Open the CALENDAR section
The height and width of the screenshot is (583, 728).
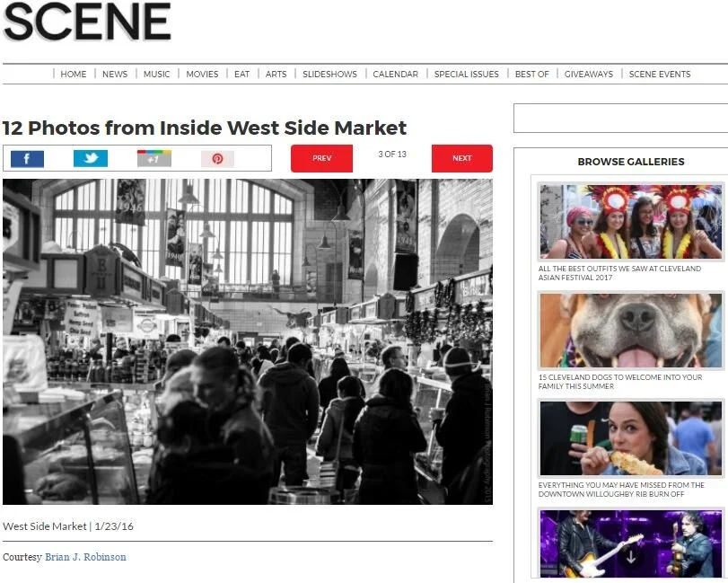pyautogui.click(x=396, y=75)
